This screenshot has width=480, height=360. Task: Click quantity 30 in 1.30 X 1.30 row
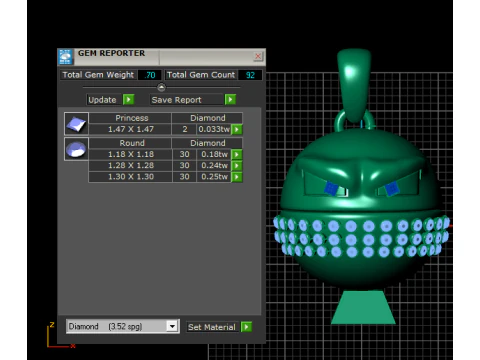pos(184,177)
